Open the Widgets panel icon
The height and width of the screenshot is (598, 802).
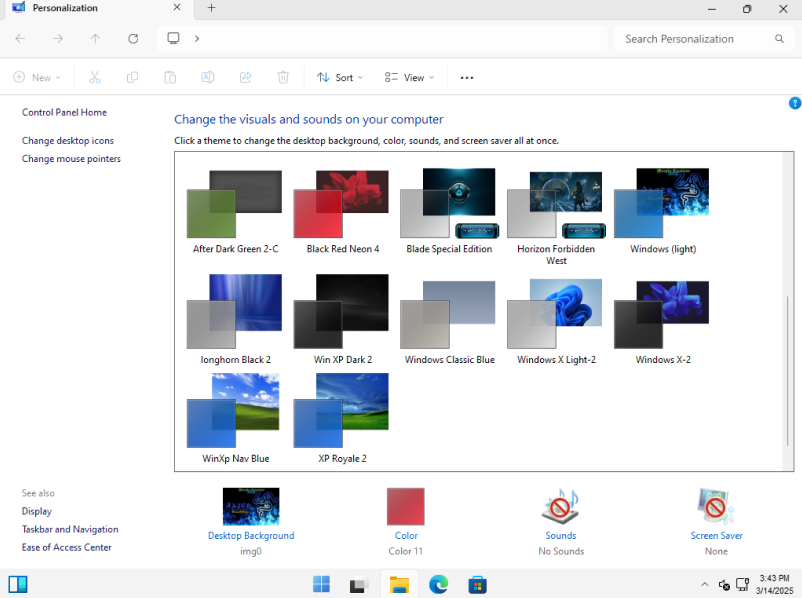[18, 584]
